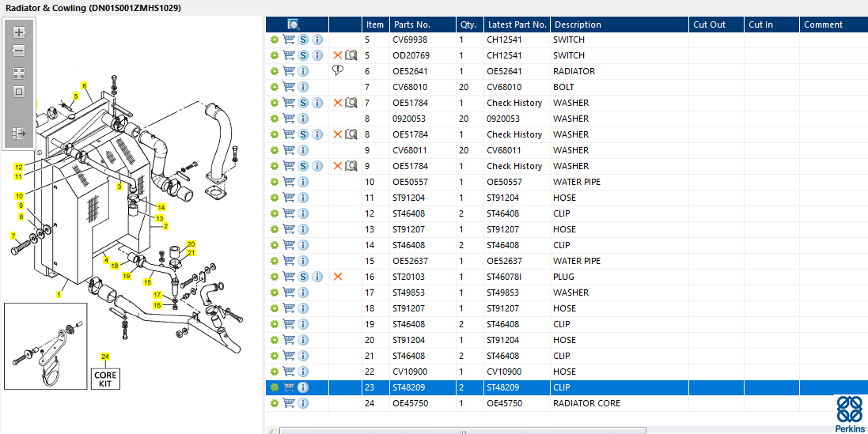Click info icon for ST49853 WASHER row
This screenshot has width=868, height=434.
(303, 292)
